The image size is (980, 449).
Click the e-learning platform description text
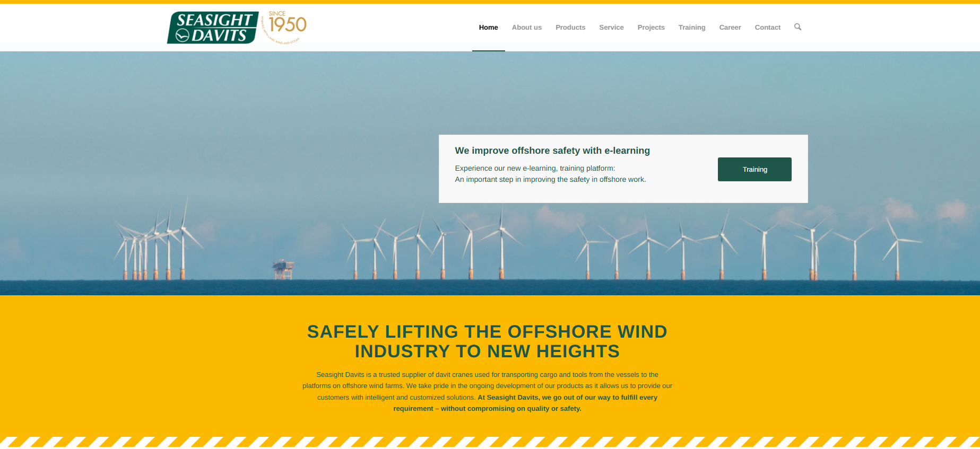[550, 174]
